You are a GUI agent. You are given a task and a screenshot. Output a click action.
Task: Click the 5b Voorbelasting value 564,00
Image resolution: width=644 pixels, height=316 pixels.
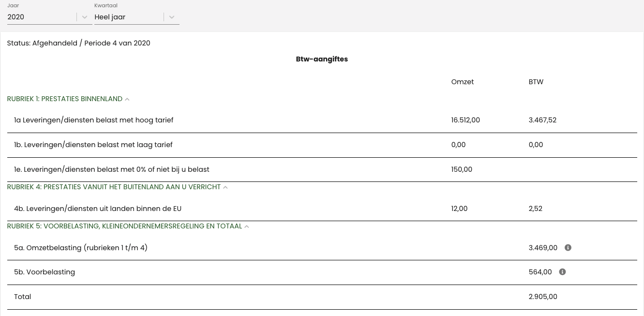coord(540,272)
